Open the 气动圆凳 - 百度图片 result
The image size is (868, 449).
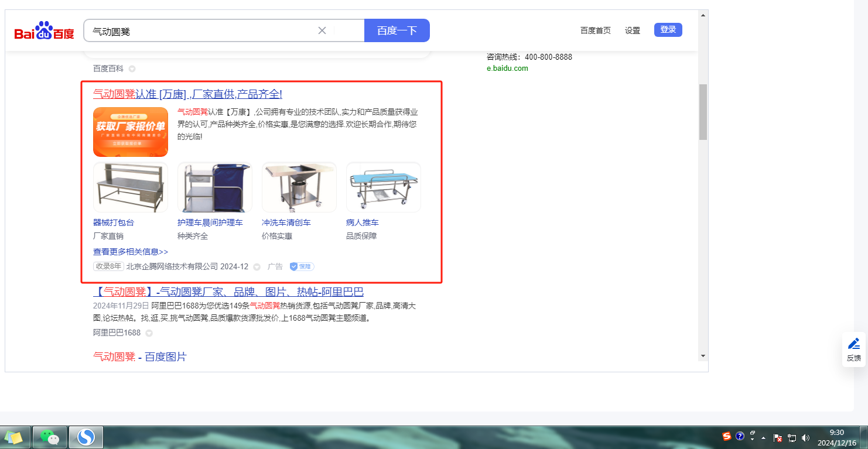pyautogui.click(x=140, y=357)
